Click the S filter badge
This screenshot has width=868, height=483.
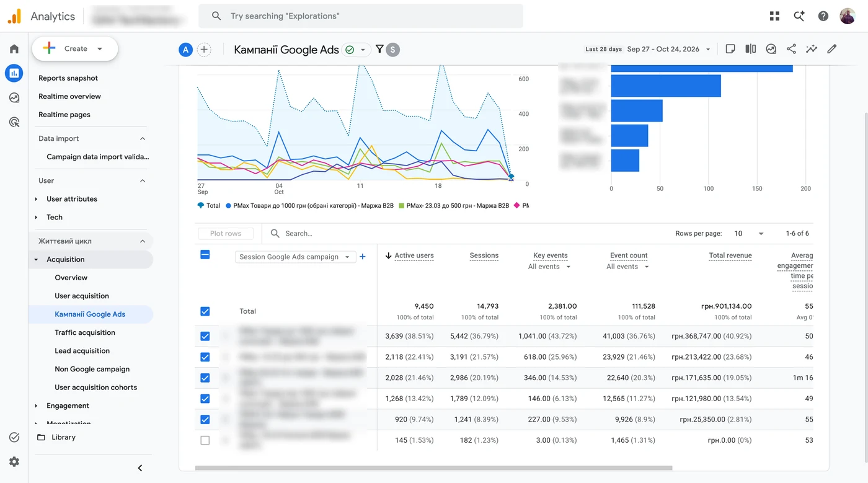(392, 50)
